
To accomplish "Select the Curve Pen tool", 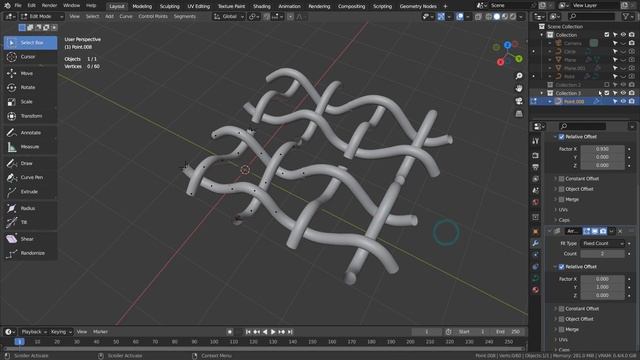I will tap(30, 177).
